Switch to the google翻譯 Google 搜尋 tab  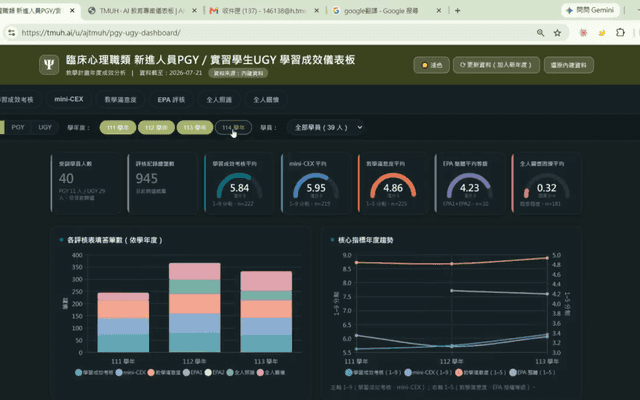(x=386, y=11)
